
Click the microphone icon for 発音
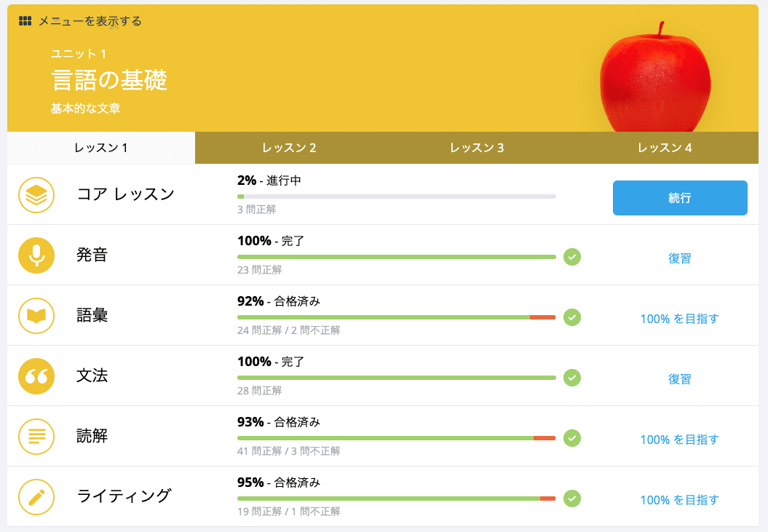pyautogui.click(x=36, y=255)
